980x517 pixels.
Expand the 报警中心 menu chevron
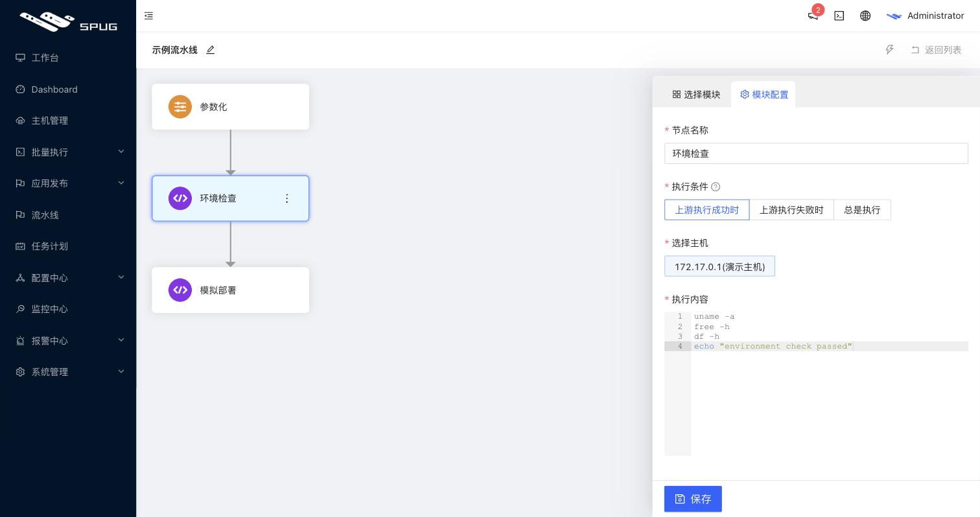[x=121, y=340]
